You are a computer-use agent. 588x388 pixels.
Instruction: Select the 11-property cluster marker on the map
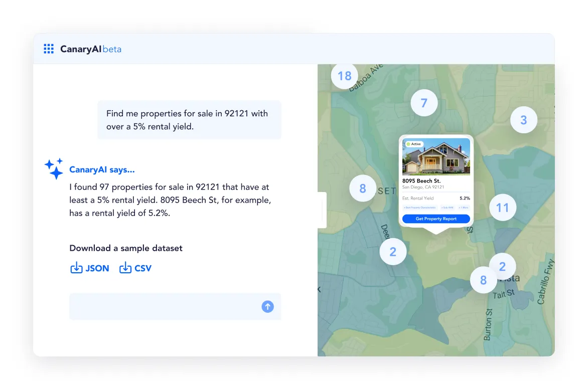coord(503,207)
